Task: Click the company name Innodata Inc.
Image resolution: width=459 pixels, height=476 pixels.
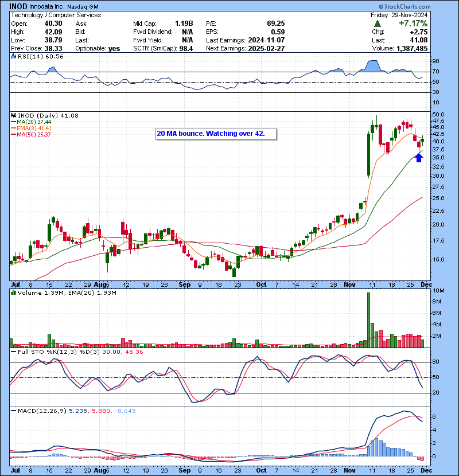Action: coord(47,6)
